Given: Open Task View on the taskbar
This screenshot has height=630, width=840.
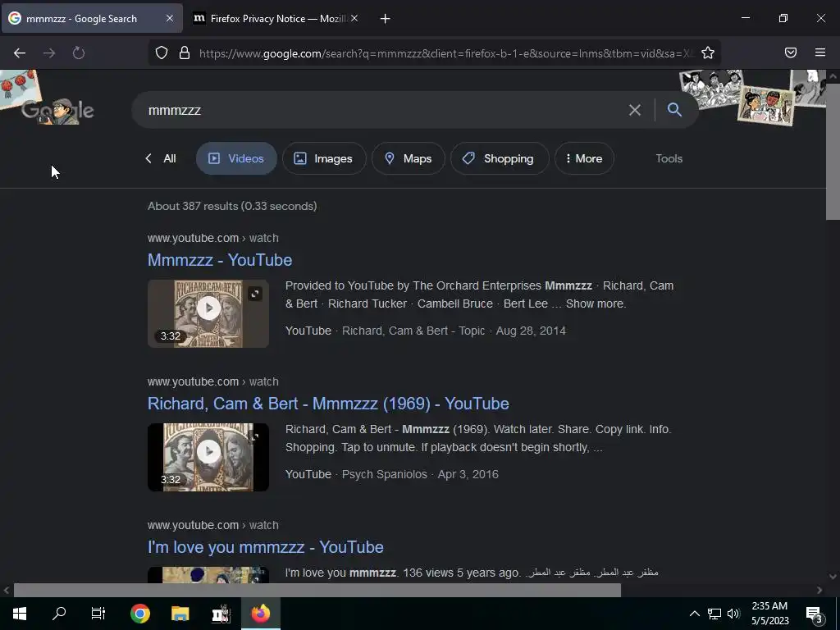Looking at the screenshot, I should coord(98,614).
